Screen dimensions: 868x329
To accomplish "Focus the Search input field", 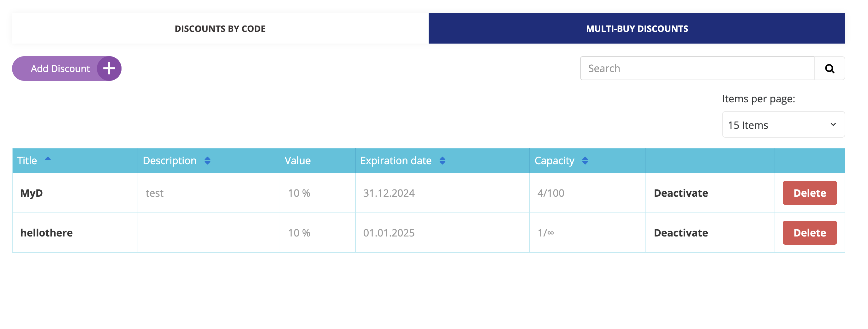I will [x=697, y=69].
